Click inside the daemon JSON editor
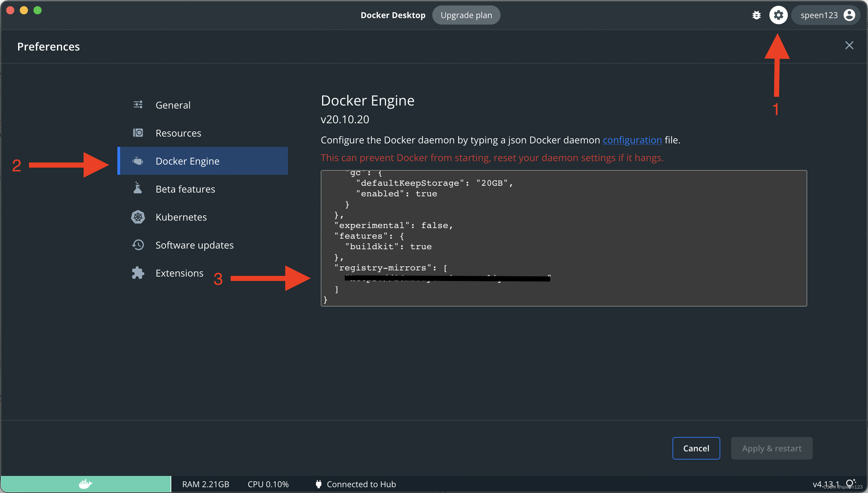This screenshot has height=493, width=868. [x=564, y=238]
